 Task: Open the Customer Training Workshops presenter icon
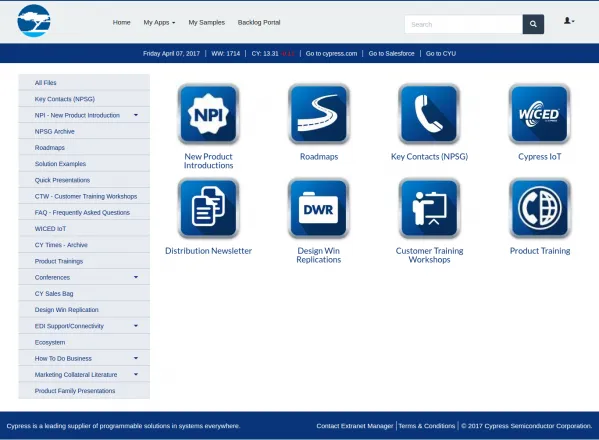429,208
